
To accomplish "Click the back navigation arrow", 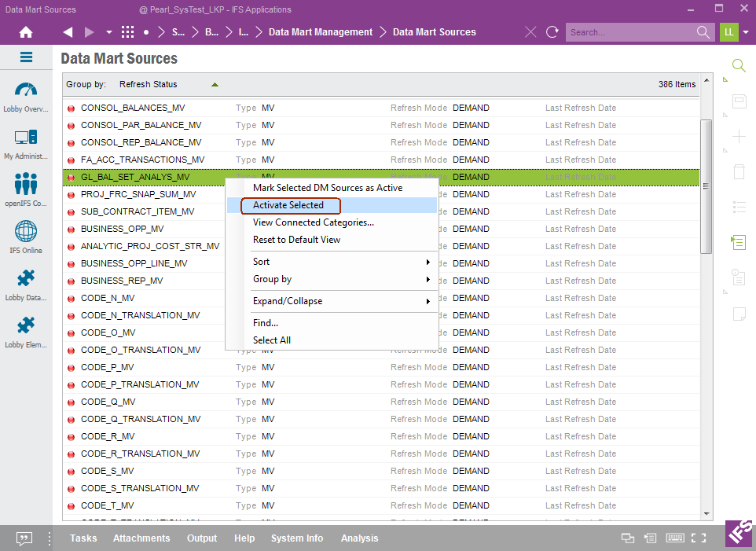I will 68,32.
